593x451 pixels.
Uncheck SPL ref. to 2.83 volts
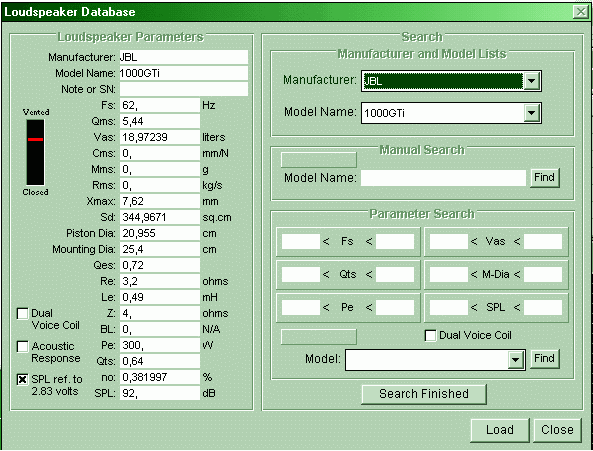point(23,379)
